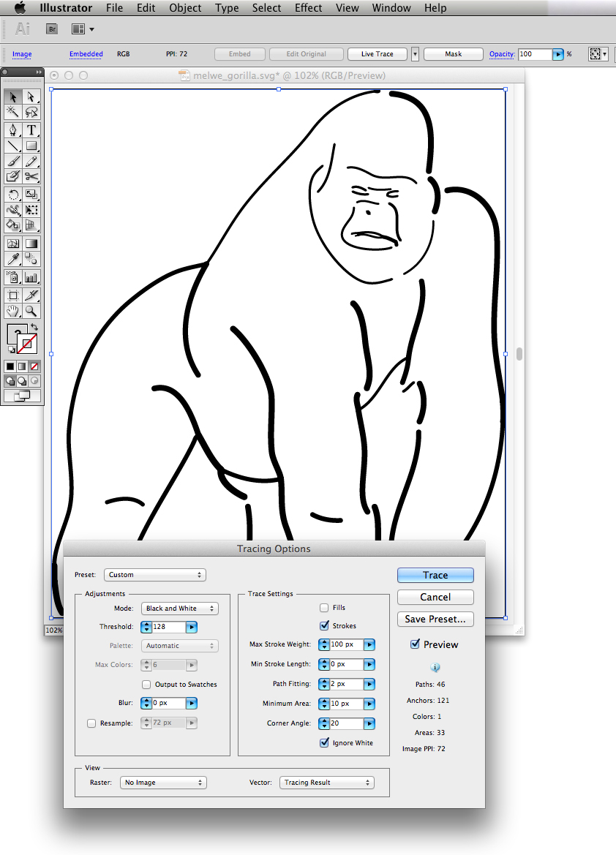Click the black fill swatch in the toolbar
Image resolution: width=616 pixels, height=855 pixels.
[x=10, y=366]
